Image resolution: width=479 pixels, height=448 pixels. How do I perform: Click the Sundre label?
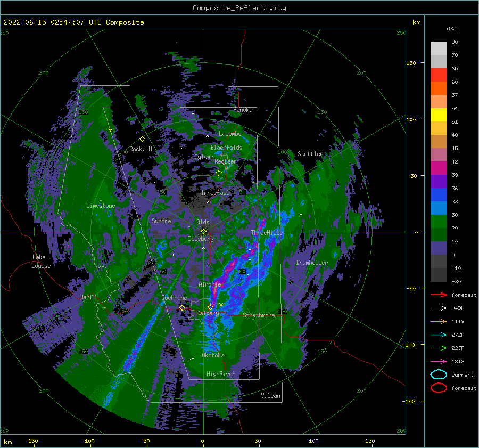click(x=161, y=221)
